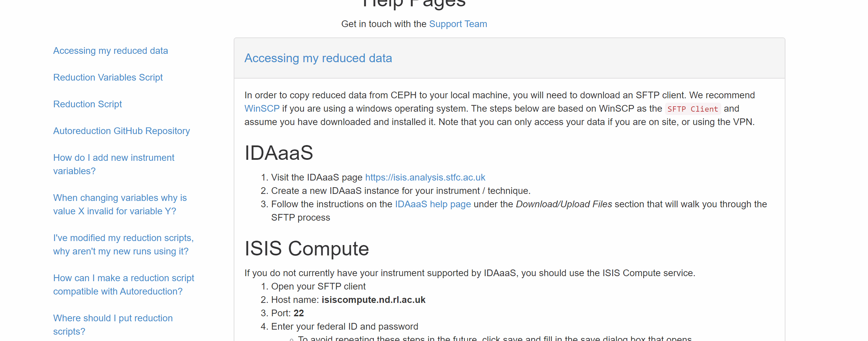Select the question about variable X invalid
868x341 pixels.
[120, 205]
